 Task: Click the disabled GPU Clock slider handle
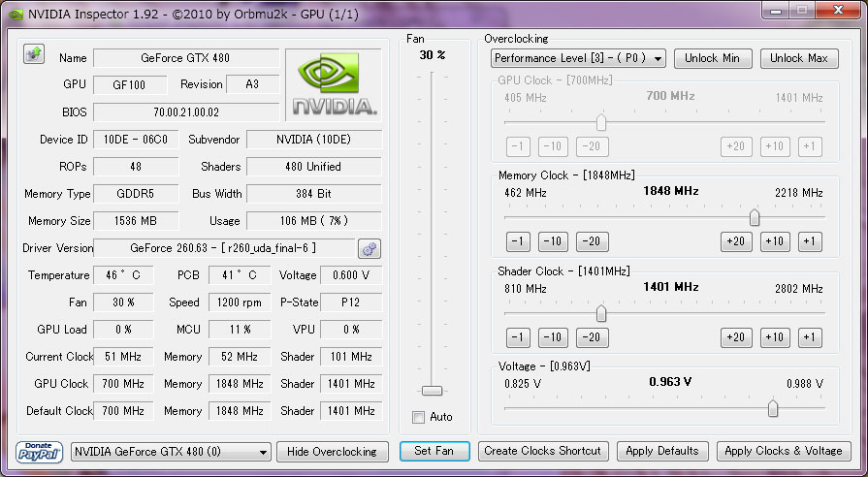(x=601, y=122)
